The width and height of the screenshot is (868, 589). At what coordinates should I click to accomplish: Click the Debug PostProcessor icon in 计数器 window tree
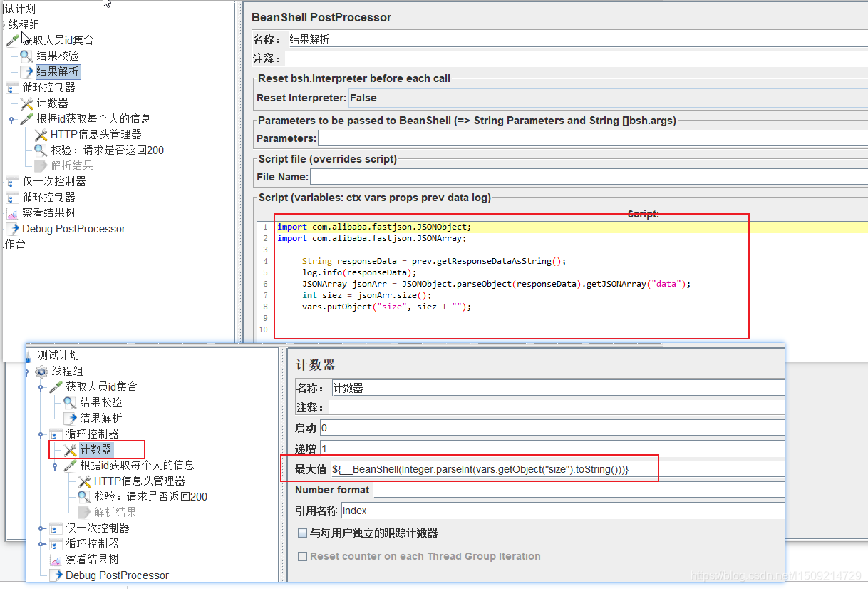tap(56, 575)
